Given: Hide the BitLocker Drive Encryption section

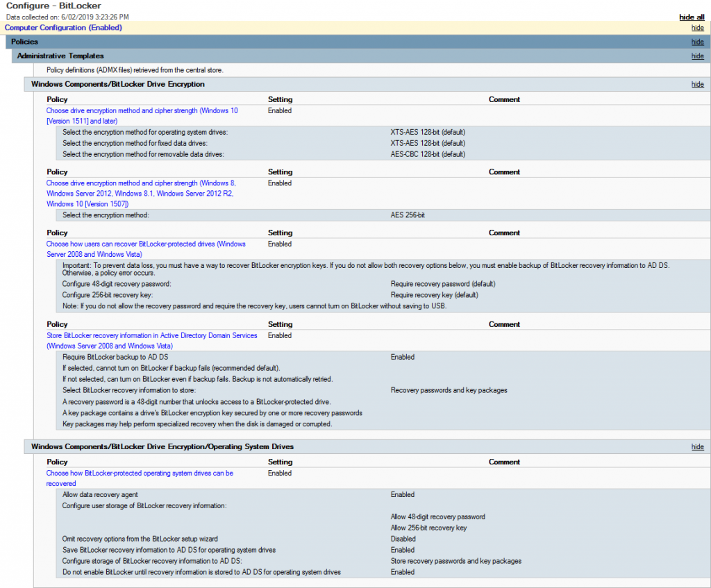Looking at the screenshot, I should [x=697, y=84].
